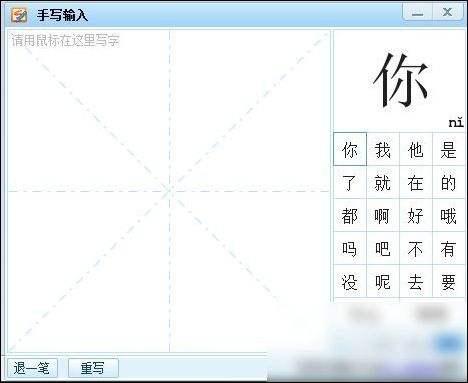This screenshot has width=468, height=383.
Task: Select candidate character 你 in grid
Action: coord(350,149)
